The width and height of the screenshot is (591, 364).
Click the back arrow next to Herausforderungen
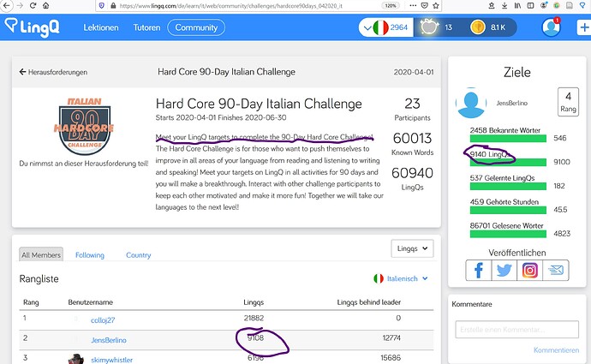pyautogui.click(x=22, y=72)
